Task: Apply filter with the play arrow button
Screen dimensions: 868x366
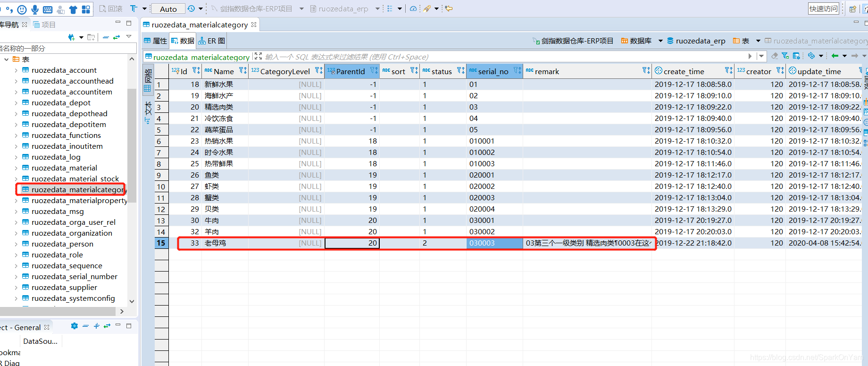Action: [750, 56]
